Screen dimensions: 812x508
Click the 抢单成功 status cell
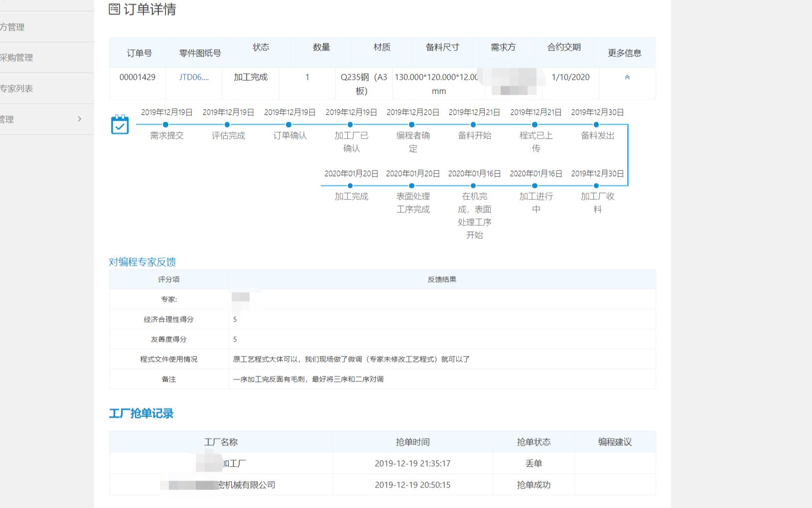[534, 485]
